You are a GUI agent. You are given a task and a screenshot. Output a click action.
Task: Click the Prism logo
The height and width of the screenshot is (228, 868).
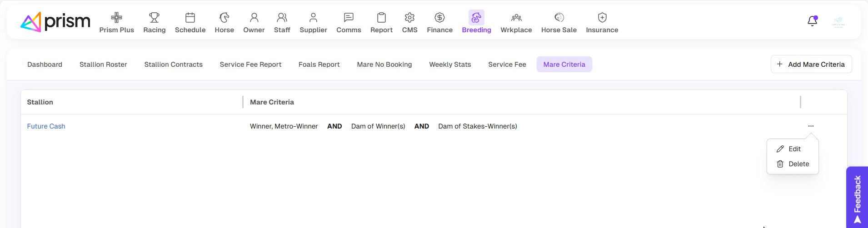pyautogui.click(x=55, y=22)
